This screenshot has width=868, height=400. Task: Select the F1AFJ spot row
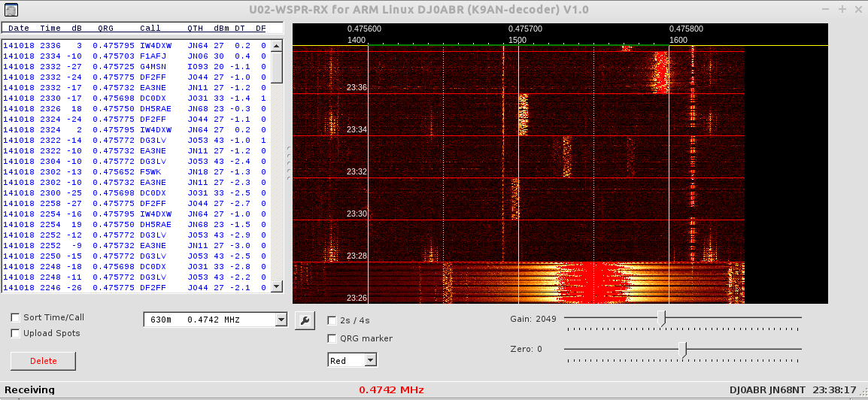pyautogui.click(x=135, y=56)
